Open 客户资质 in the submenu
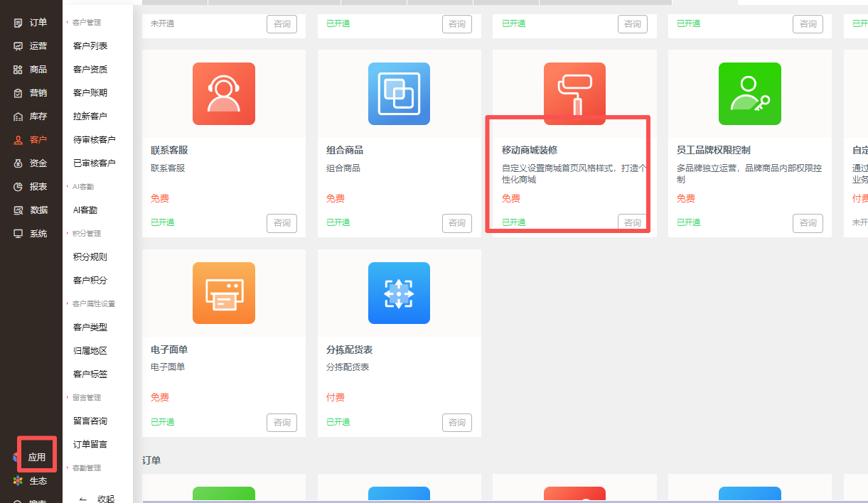 [x=90, y=70]
